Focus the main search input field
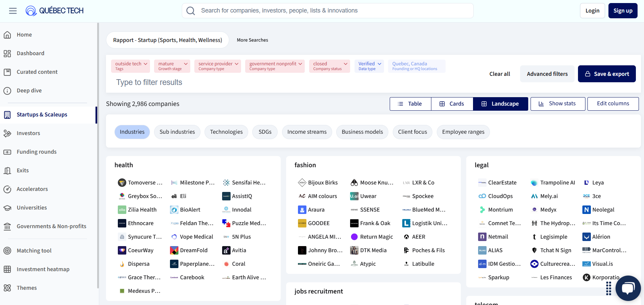 click(x=327, y=11)
